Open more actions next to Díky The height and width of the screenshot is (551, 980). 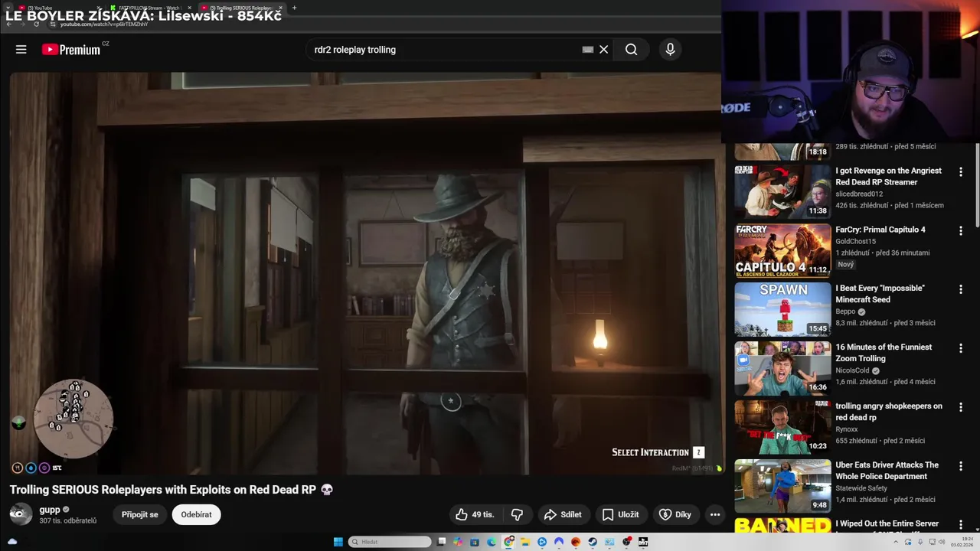pyautogui.click(x=715, y=514)
